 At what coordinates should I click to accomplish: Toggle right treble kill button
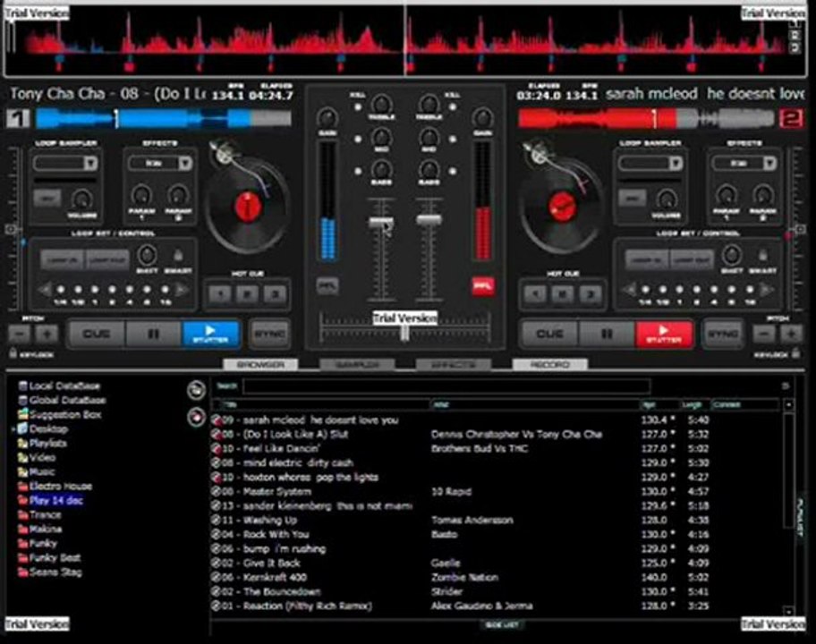point(452,107)
